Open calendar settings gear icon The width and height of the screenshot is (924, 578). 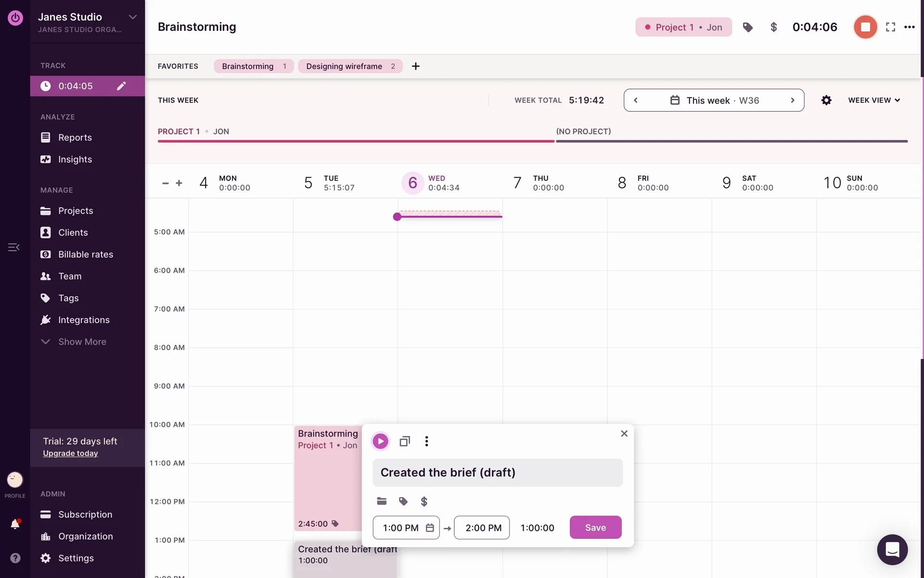click(826, 100)
